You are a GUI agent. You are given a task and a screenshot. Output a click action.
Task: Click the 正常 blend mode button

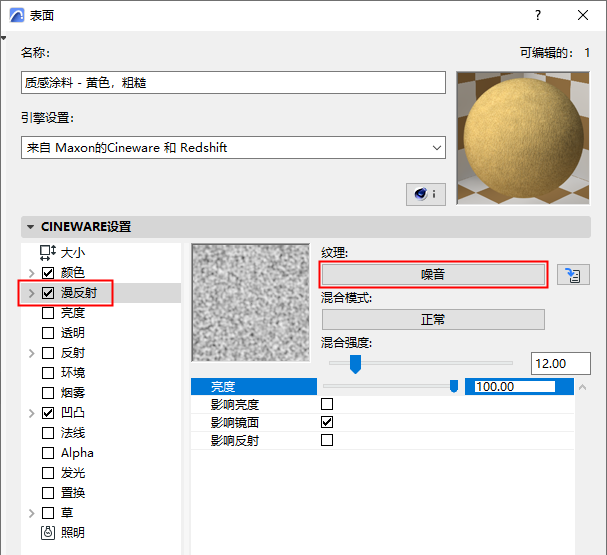pyautogui.click(x=433, y=319)
